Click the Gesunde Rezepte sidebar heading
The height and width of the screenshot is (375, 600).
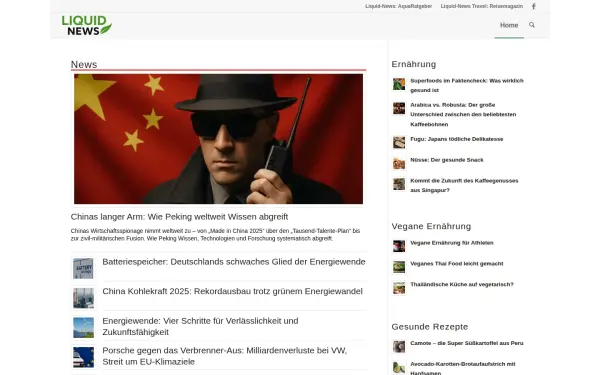[430, 327]
